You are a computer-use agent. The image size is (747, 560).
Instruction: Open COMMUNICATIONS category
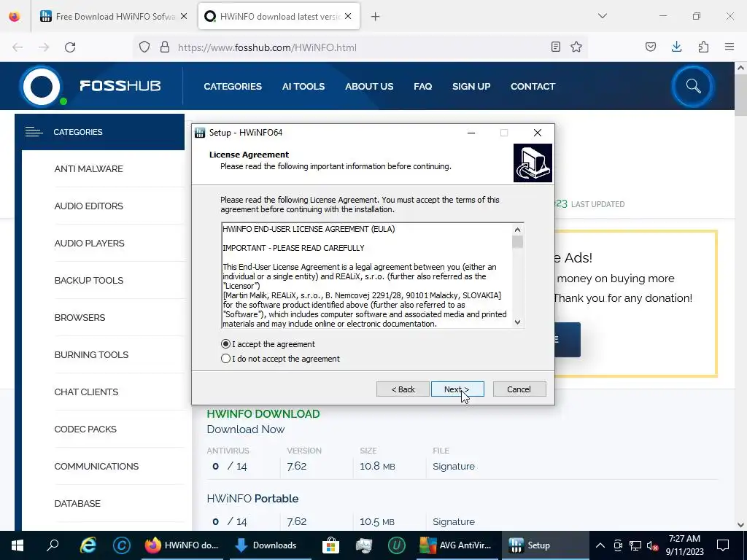96,466
